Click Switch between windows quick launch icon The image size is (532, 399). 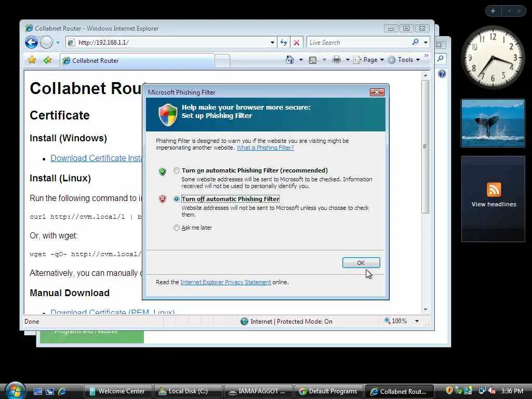click(50, 391)
